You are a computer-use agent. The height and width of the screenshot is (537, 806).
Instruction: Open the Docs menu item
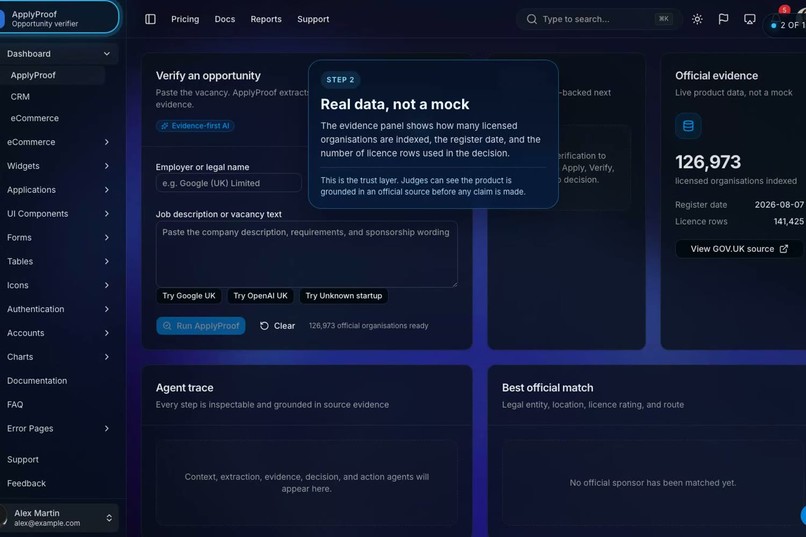pyautogui.click(x=225, y=19)
